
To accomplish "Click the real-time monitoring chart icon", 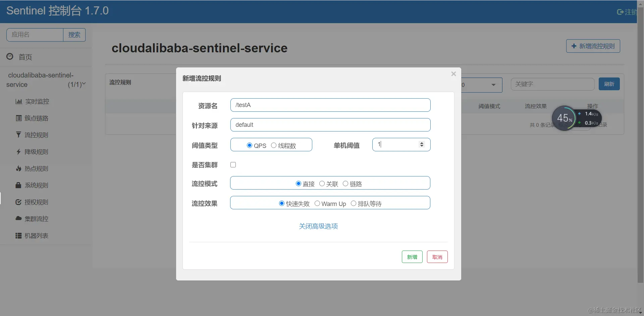I will point(19,102).
